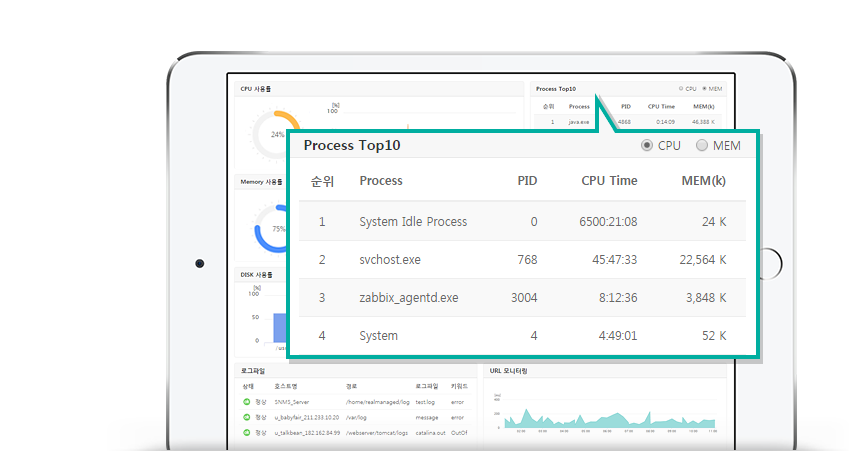
Task: Click the Memory usage donut gauge showing 75%
Action: click(271, 228)
